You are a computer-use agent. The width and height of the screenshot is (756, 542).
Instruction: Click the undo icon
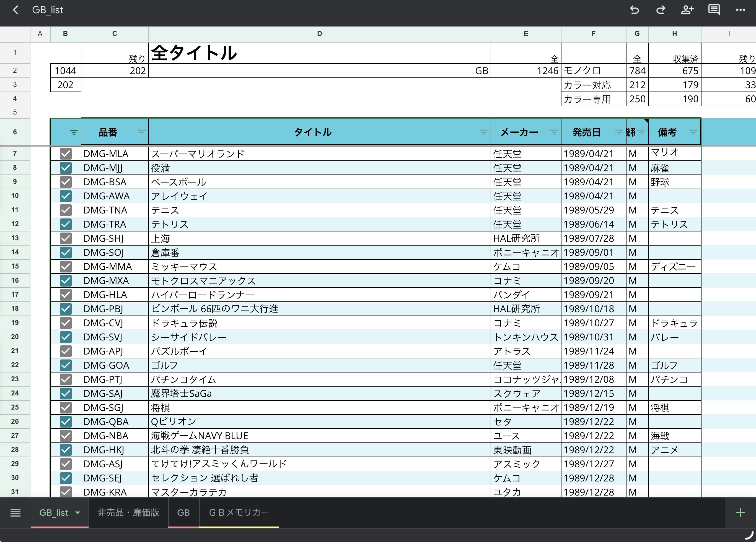point(634,10)
